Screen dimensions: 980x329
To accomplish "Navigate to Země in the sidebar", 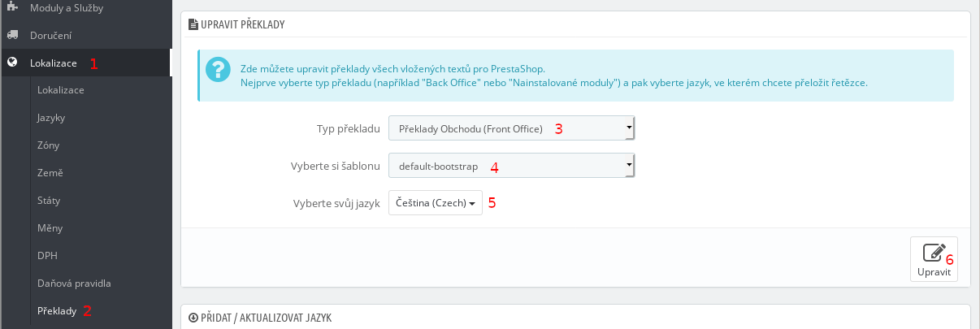I will point(50,173).
